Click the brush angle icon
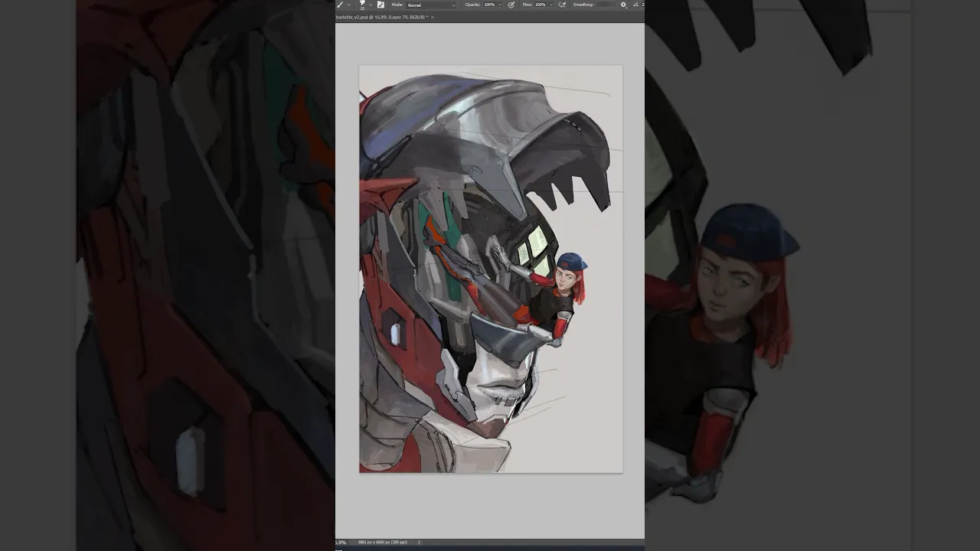 (x=635, y=5)
